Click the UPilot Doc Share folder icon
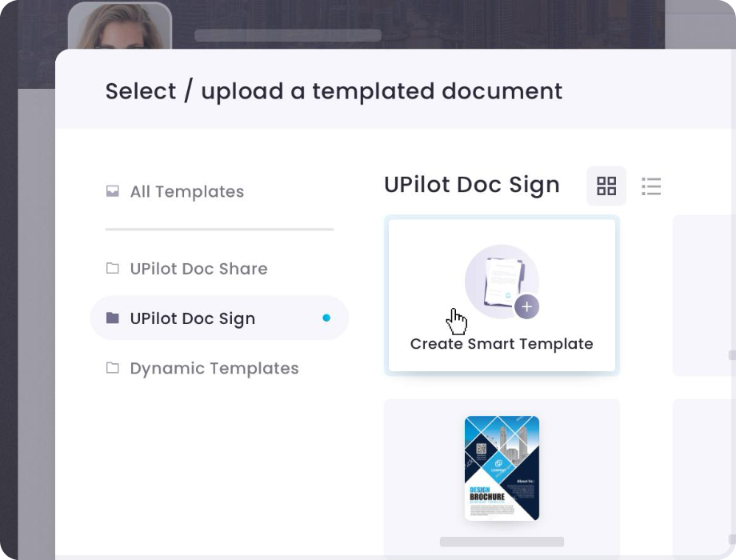 112,268
